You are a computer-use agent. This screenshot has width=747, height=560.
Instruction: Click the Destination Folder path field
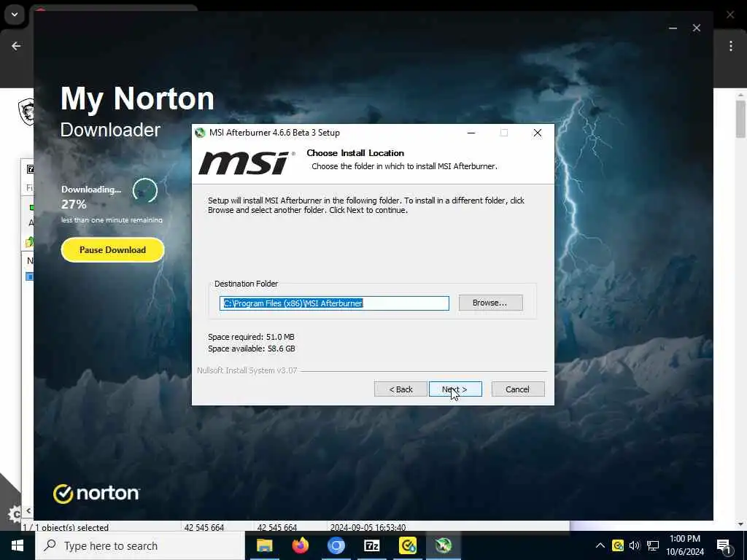(x=334, y=303)
